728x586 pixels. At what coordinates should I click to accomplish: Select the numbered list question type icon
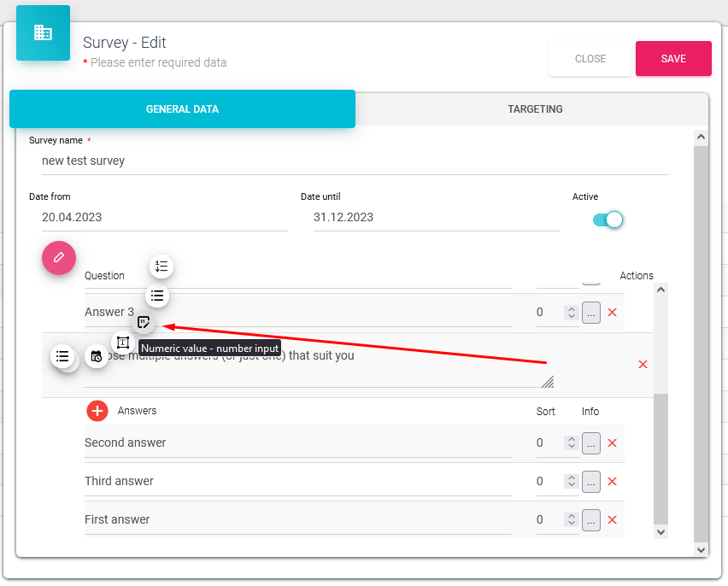(x=161, y=267)
